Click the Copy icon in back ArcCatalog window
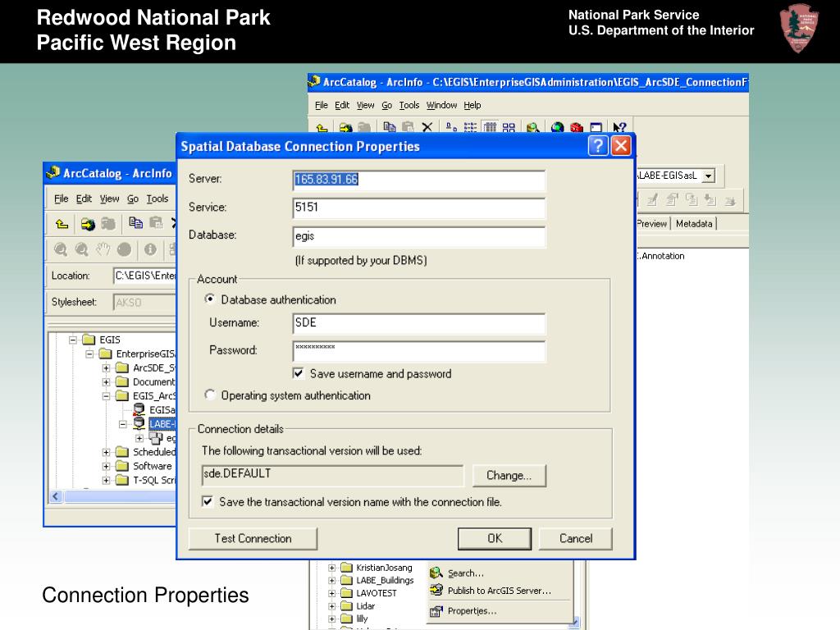Image resolution: width=840 pixels, height=630 pixels. coord(390,127)
